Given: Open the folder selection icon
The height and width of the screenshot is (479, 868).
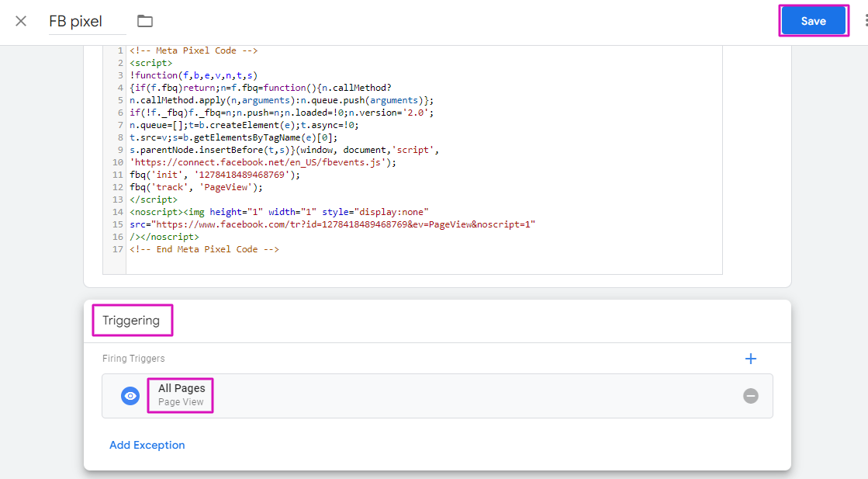Looking at the screenshot, I should coord(145,21).
